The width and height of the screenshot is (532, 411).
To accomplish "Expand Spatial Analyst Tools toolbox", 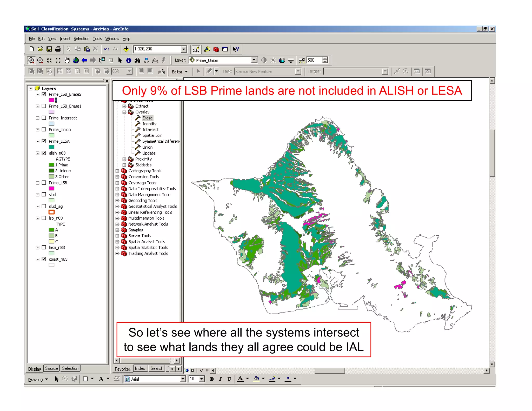I will (117, 242).
